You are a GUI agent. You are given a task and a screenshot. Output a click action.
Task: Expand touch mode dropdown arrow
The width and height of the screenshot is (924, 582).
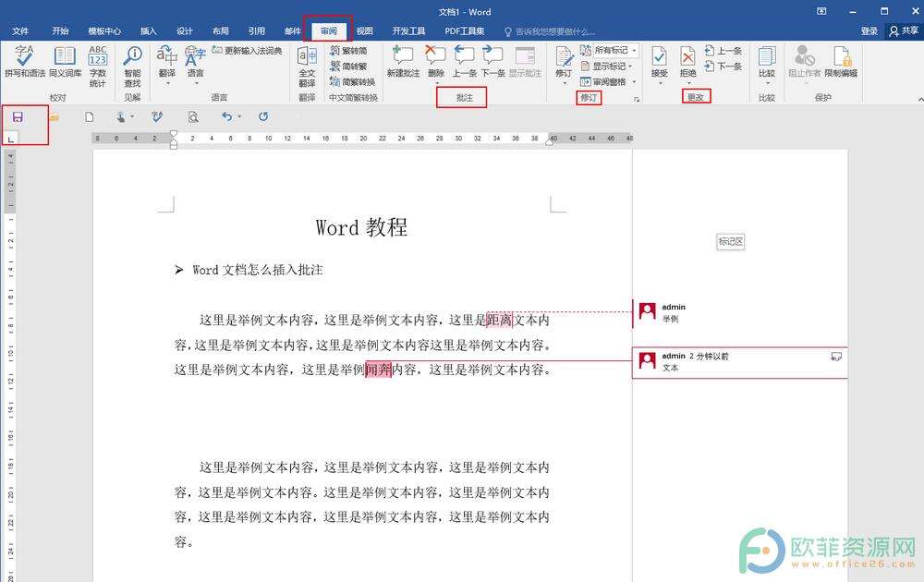[x=132, y=116]
